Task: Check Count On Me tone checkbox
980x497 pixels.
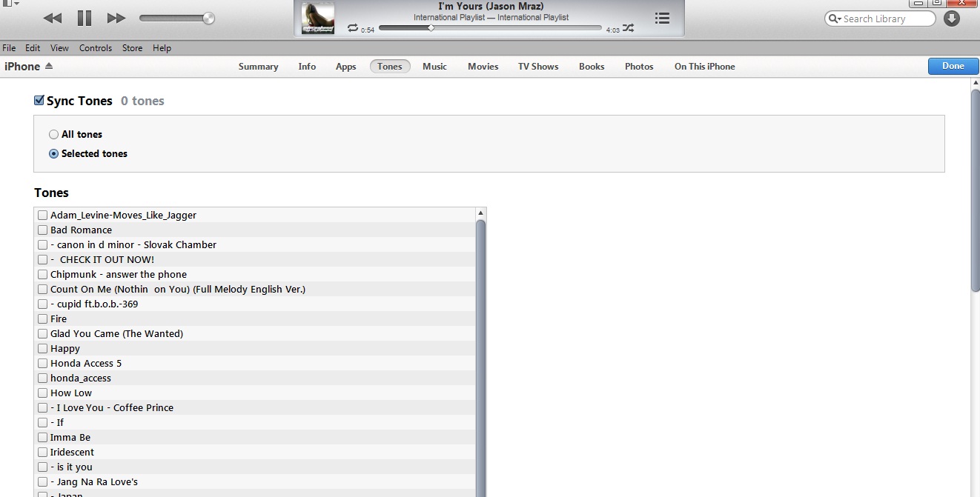Action: coord(42,290)
